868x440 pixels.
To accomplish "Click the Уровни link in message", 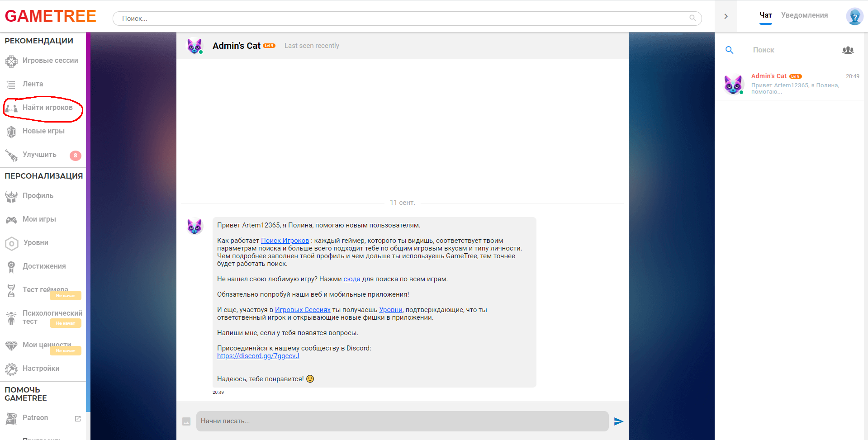I will click(390, 310).
